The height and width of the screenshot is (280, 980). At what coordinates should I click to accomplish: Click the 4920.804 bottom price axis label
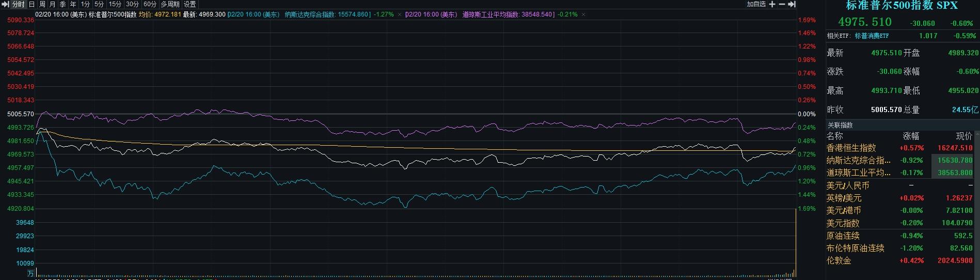[21, 209]
